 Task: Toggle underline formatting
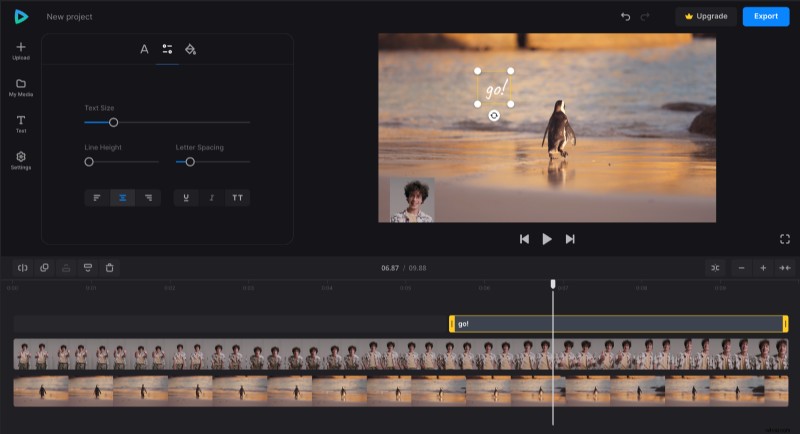point(186,198)
